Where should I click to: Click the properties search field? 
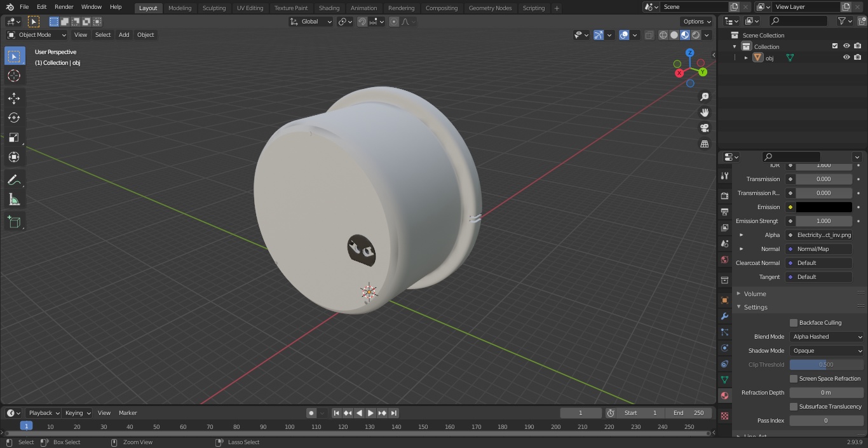[x=792, y=157]
